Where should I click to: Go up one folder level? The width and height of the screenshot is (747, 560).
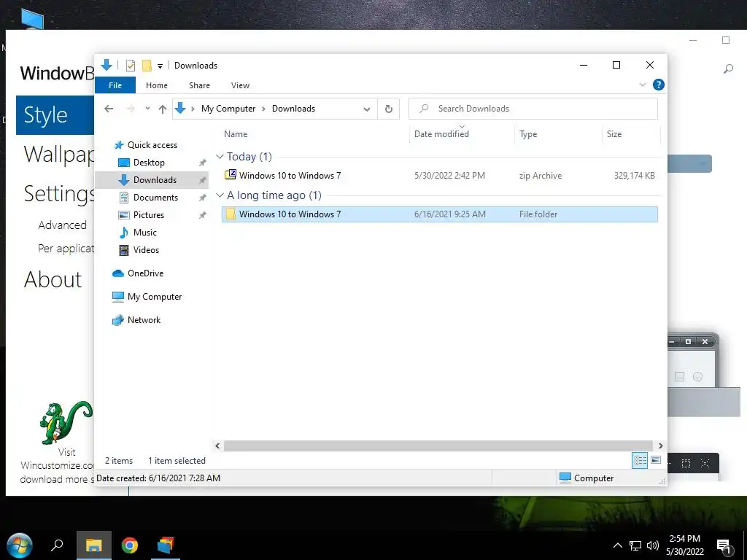163,109
